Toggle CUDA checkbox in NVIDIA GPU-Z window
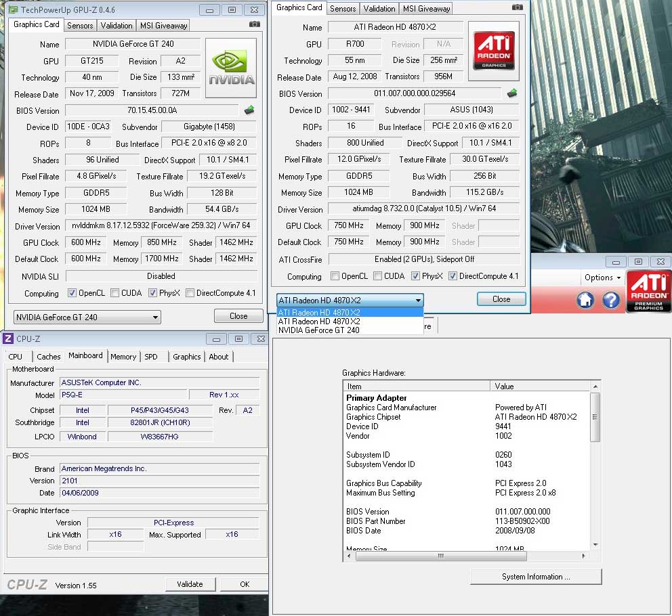The height and width of the screenshot is (616, 672). [x=114, y=293]
